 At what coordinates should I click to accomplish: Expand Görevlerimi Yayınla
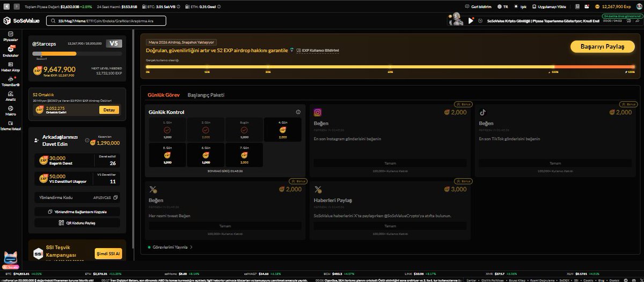coord(171,247)
